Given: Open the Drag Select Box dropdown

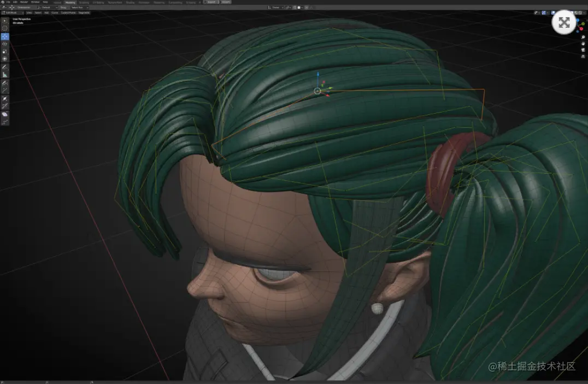Looking at the screenshot, I should click(x=79, y=8).
